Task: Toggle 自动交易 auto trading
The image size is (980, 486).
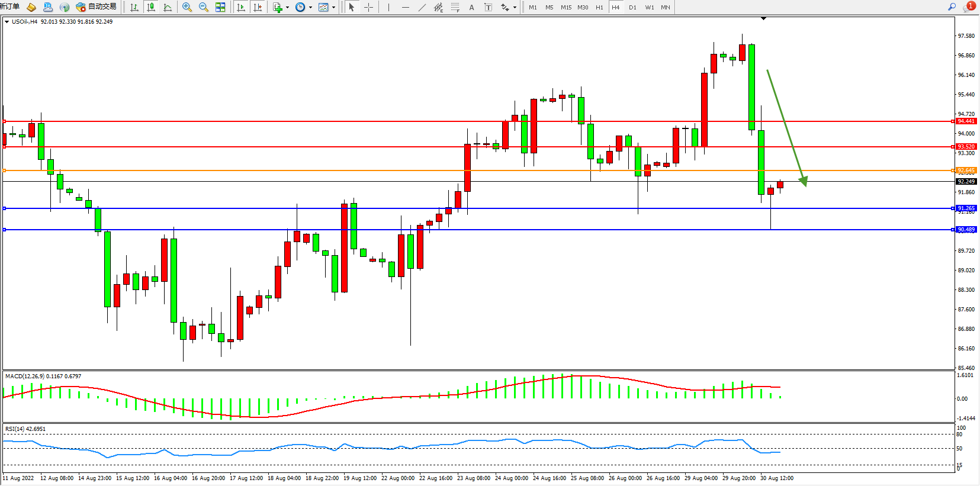Action: point(97,7)
